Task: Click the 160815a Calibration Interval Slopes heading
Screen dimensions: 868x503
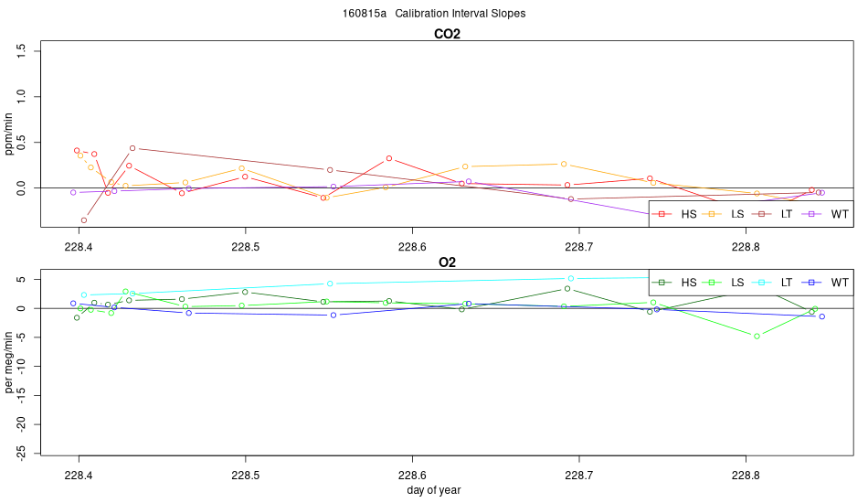Action: [x=434, y=14]
